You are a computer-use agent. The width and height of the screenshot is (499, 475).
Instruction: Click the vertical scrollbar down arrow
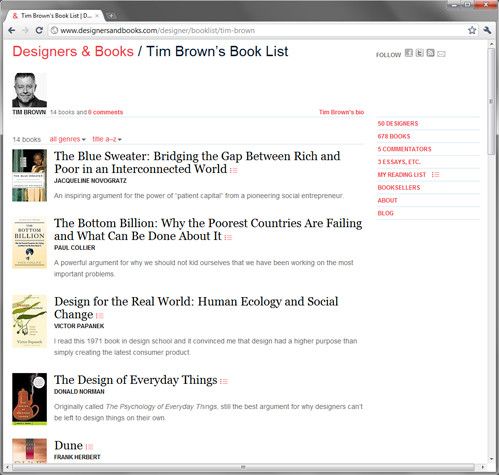coord(491,459)
